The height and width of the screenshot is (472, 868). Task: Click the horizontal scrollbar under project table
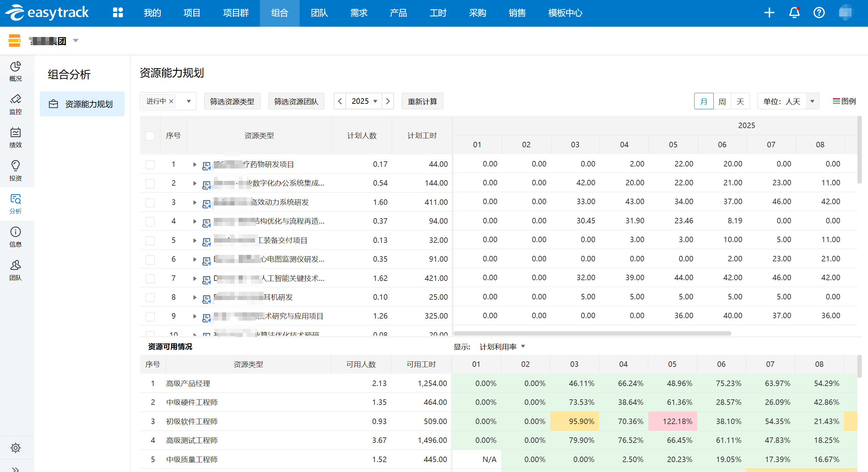click(592, 333)
